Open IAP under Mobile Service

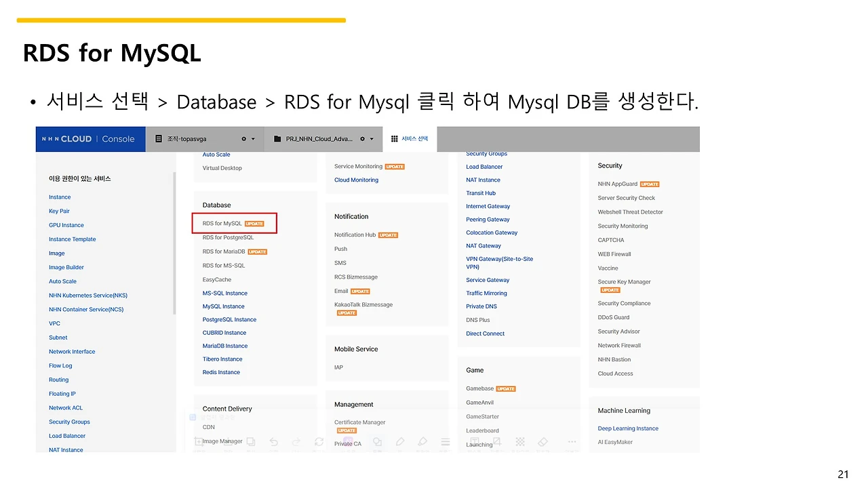coord(338,367)
